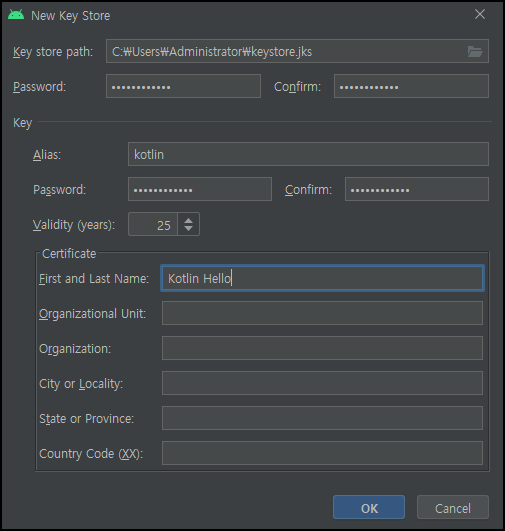Open folder browser for key store path
The image size is (505, 531).
[x=475, y=51]
